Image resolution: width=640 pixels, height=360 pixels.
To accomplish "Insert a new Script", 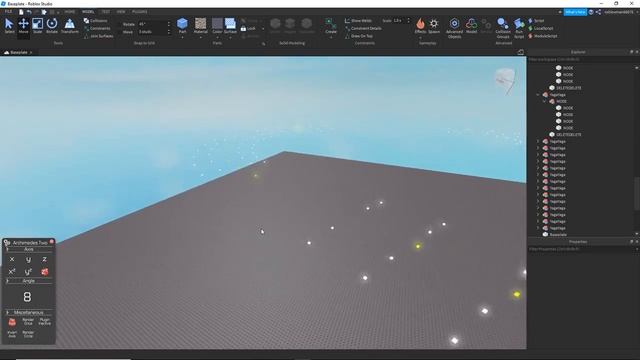I will coord(536,20).
